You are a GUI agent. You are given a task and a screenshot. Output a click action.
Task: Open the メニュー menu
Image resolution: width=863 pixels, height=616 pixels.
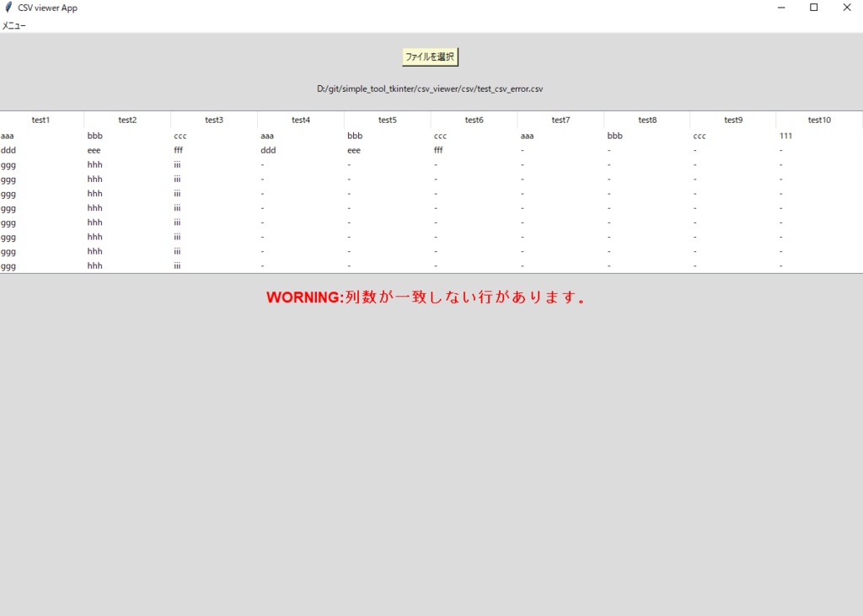[13, 24]
